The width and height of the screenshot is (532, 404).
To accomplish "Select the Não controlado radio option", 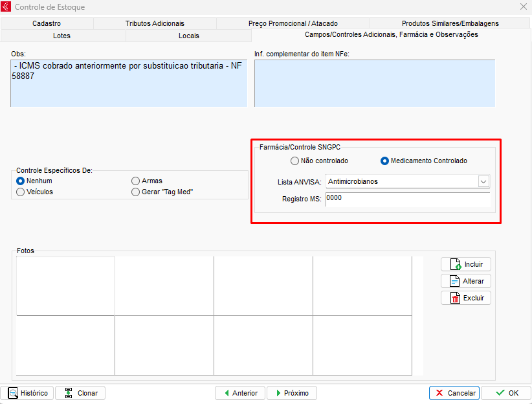I will coord(294,161).
